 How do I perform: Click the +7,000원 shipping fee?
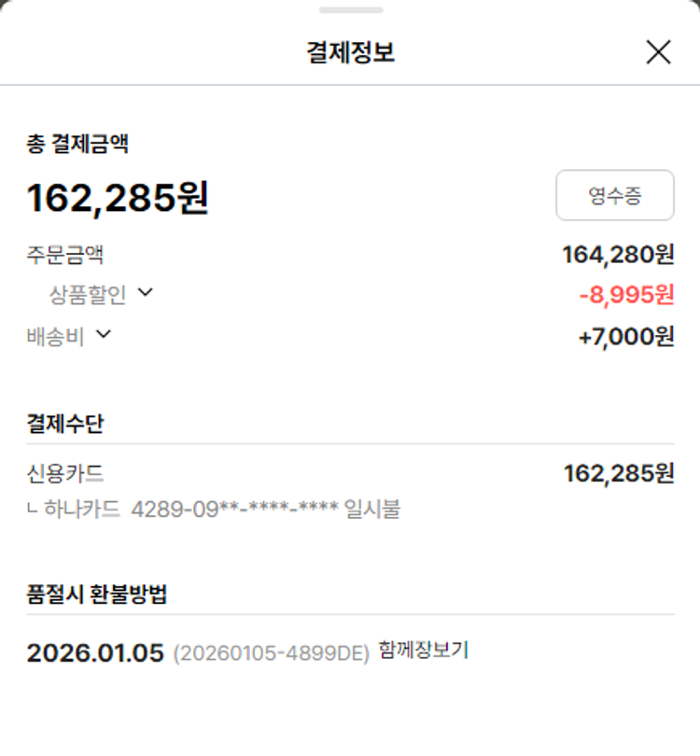point(625,336)
